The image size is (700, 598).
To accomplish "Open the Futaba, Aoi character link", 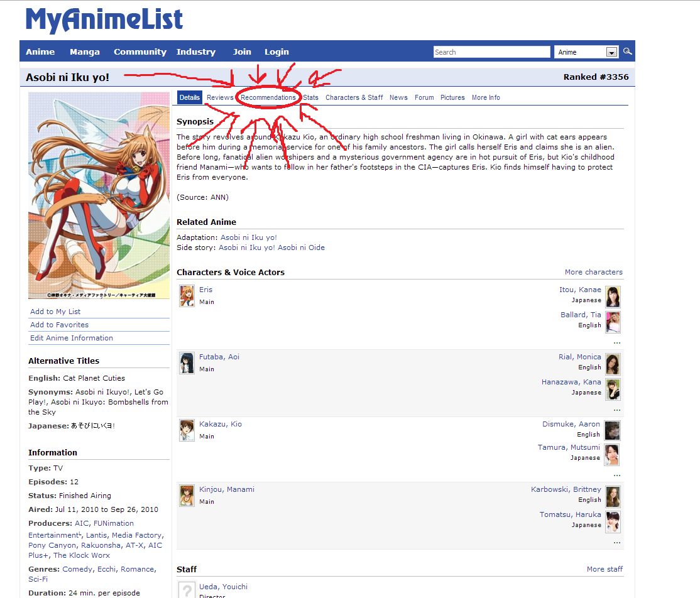I will (219, 357).
